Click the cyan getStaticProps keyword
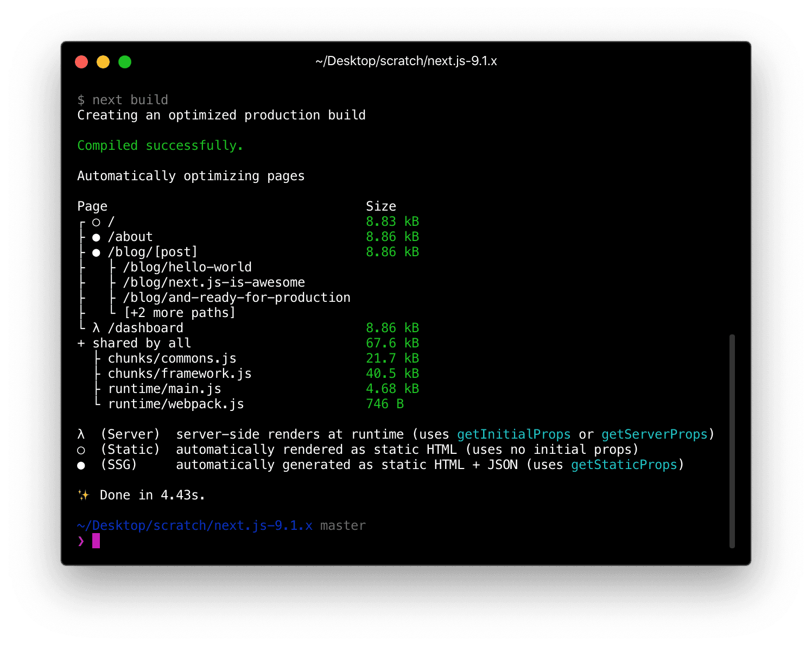The height and width of the screenshot is (646, 812). (624, 465)
